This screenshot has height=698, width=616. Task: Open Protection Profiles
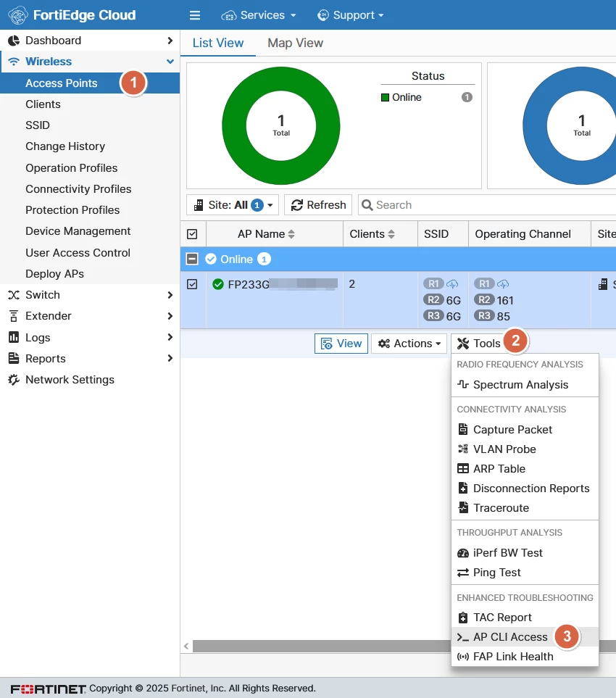(72, 210)
